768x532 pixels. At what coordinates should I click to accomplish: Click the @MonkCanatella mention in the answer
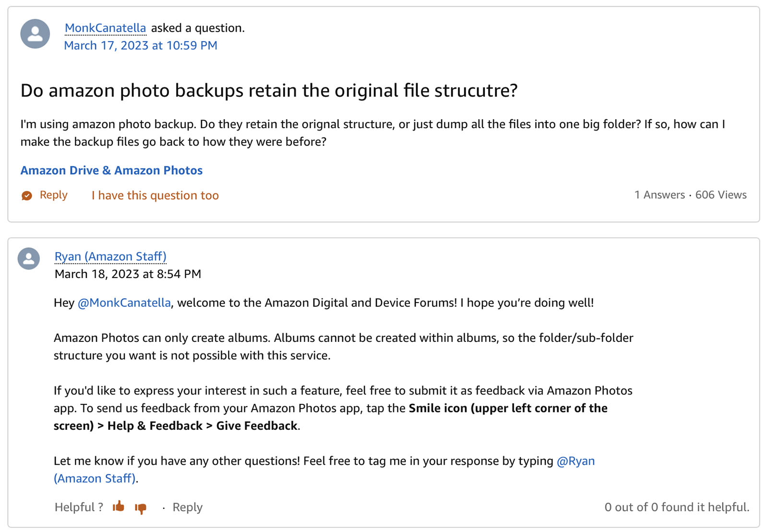125,302
